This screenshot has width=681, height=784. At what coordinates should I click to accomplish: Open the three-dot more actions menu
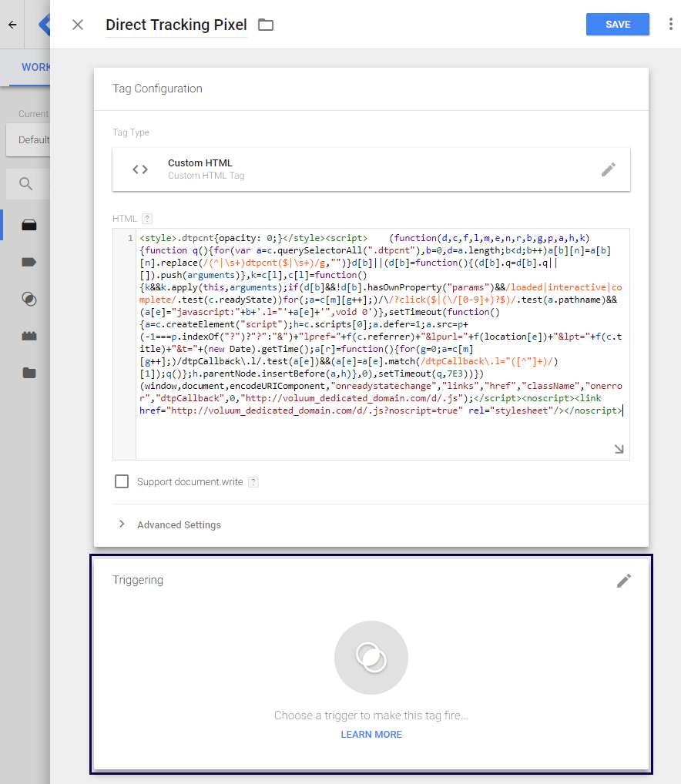tap(671, 25)
